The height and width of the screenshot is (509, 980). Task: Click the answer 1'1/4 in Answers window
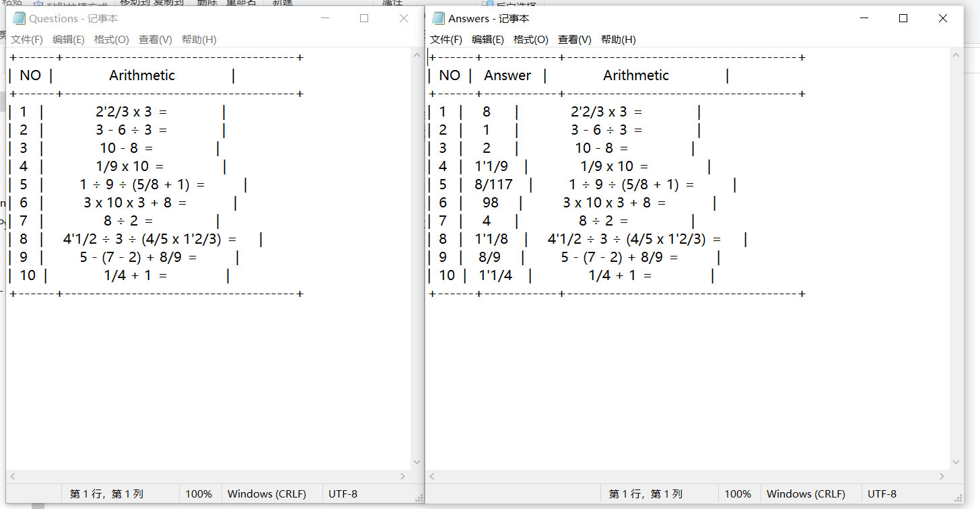495,275
